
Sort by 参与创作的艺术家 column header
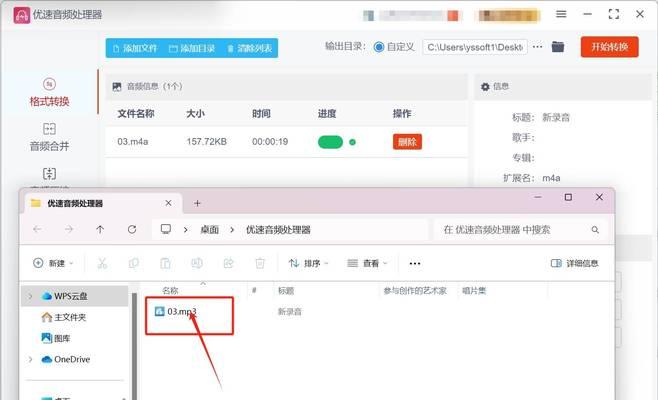415,290
